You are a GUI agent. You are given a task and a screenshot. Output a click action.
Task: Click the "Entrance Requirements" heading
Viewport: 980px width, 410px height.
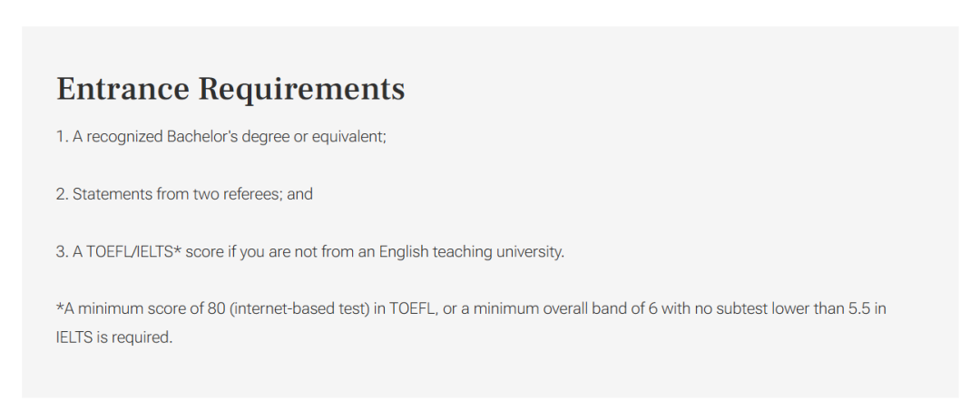pos(230,89)
